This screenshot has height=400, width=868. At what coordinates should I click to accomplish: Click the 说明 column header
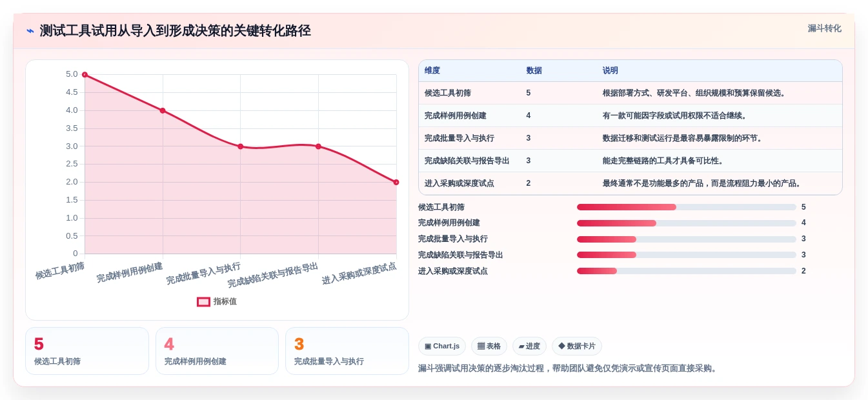coord(611,70)
